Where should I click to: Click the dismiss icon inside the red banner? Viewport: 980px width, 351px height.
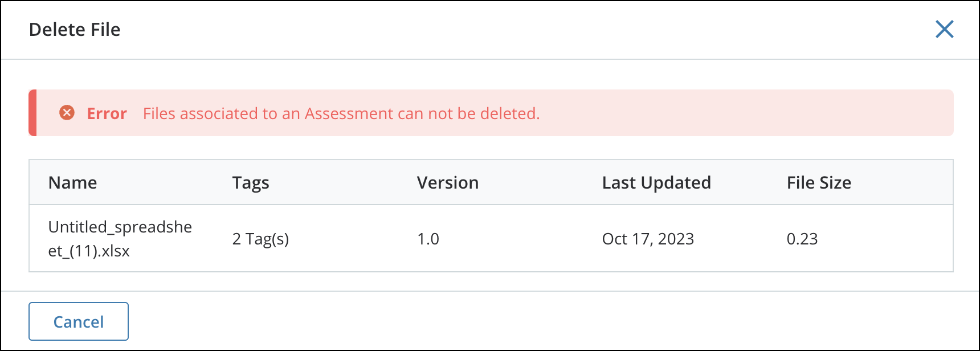(x=68, y=113)
